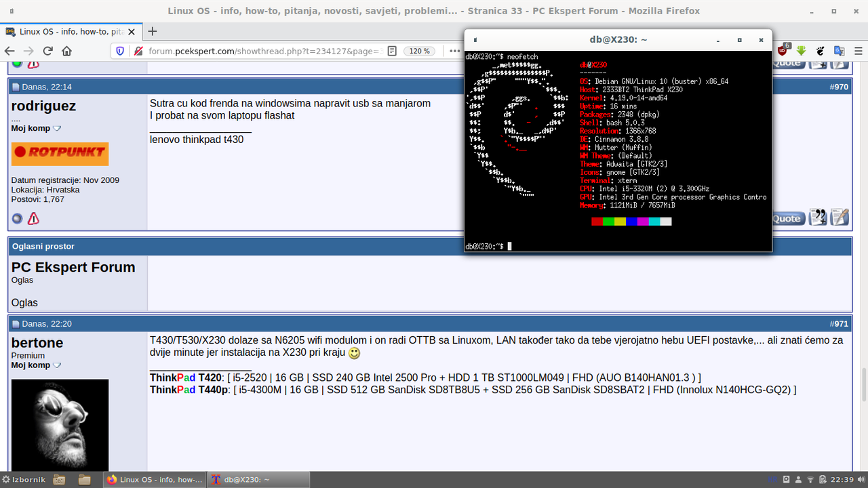Click the multi-quote icon on rodriguez's post
This screenshot has width=868, height=488.
click(818, 217)
